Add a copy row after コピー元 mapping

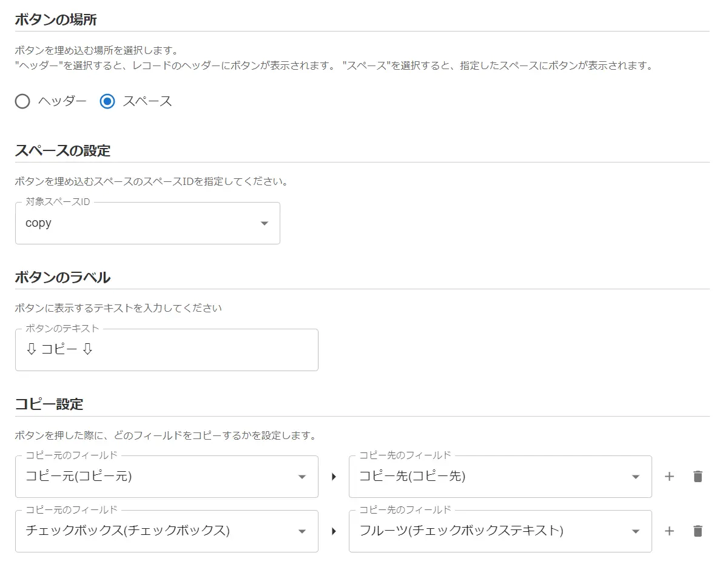point(669,477)
